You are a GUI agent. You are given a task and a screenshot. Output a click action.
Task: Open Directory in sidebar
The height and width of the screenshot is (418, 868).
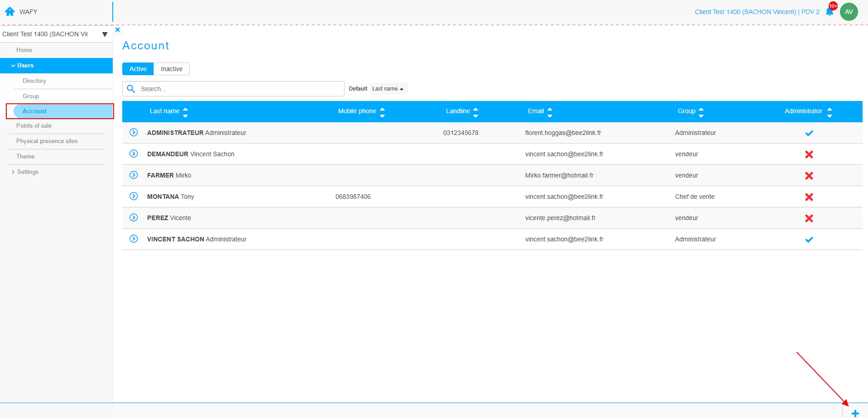click(34, 81)
